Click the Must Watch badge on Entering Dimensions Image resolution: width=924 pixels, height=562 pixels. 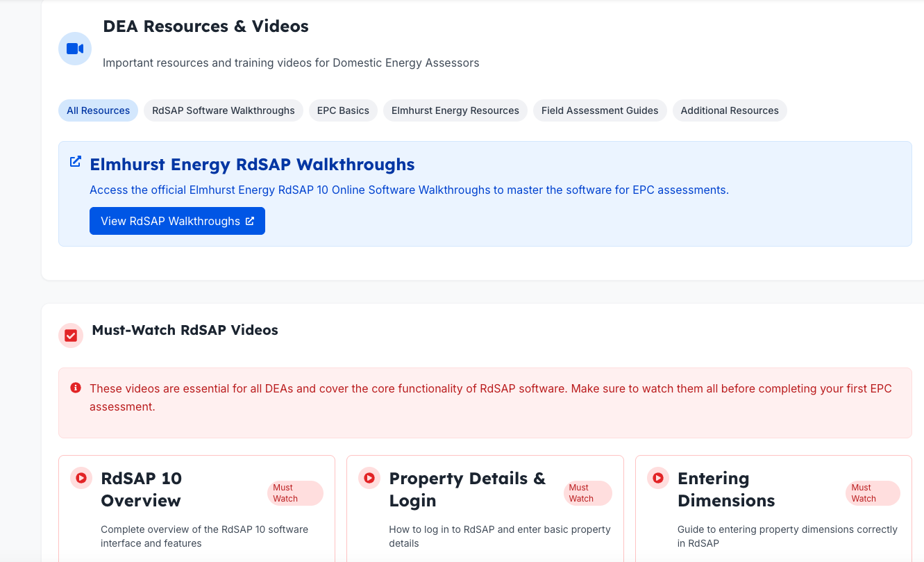coord(873,493)
